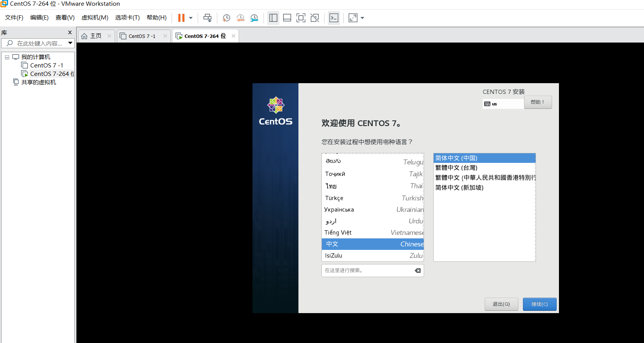Select Tiếng Việt Vietnamese language

373,233
